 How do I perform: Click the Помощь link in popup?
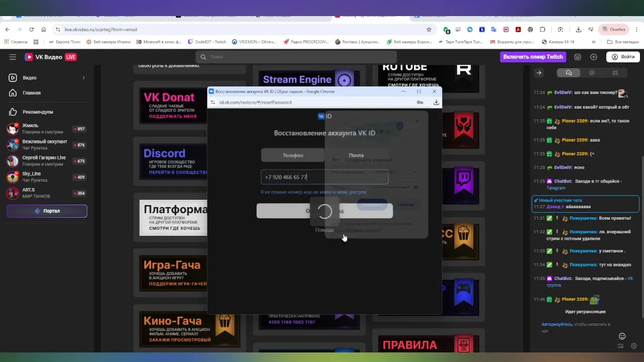click(x=325, y=230)
